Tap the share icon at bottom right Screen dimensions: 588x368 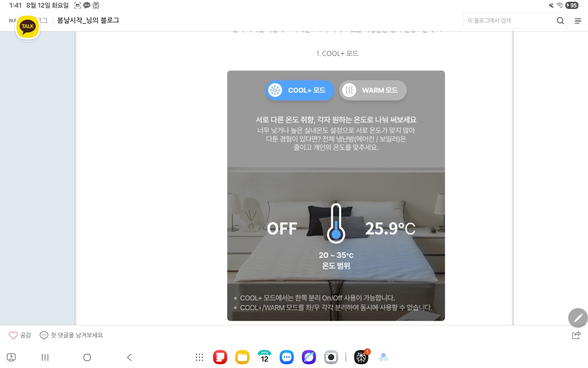pyautogui.click(x=576, y=335)
